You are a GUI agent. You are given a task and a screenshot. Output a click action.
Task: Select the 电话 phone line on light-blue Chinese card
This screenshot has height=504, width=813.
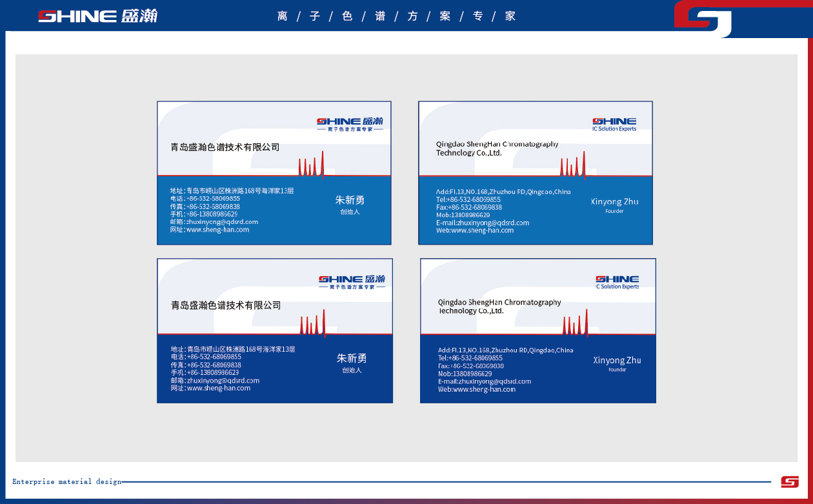205,199
